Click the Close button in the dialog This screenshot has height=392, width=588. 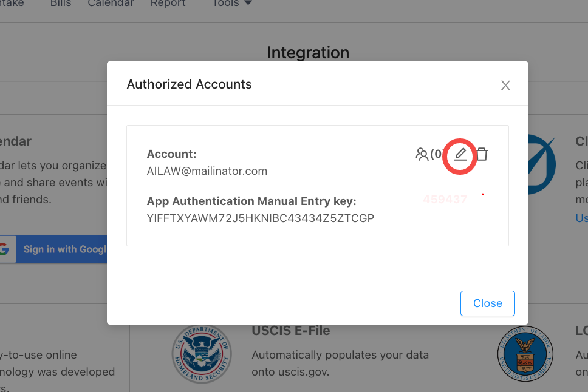click(x=488, y=303)
